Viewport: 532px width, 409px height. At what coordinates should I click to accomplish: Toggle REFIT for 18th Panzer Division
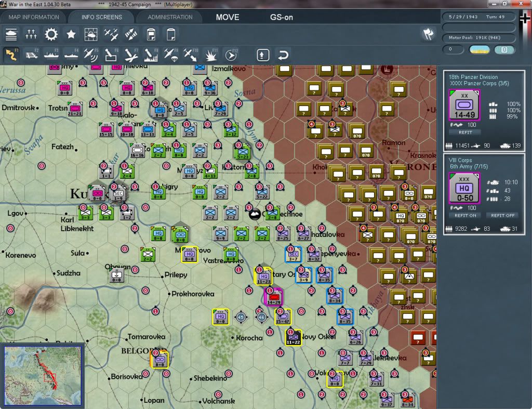coord(465,133)
